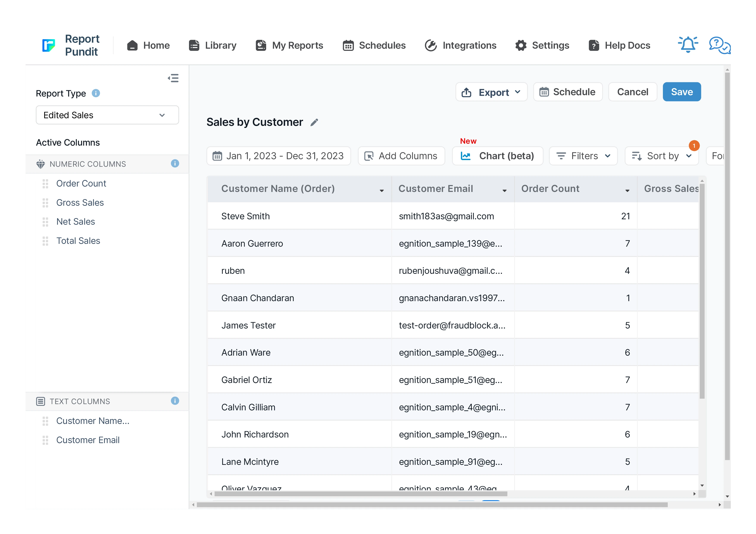Viewport: 756px width, 534px height.
Task: Click the Report Pundit logo
Action: click(49, 45)
